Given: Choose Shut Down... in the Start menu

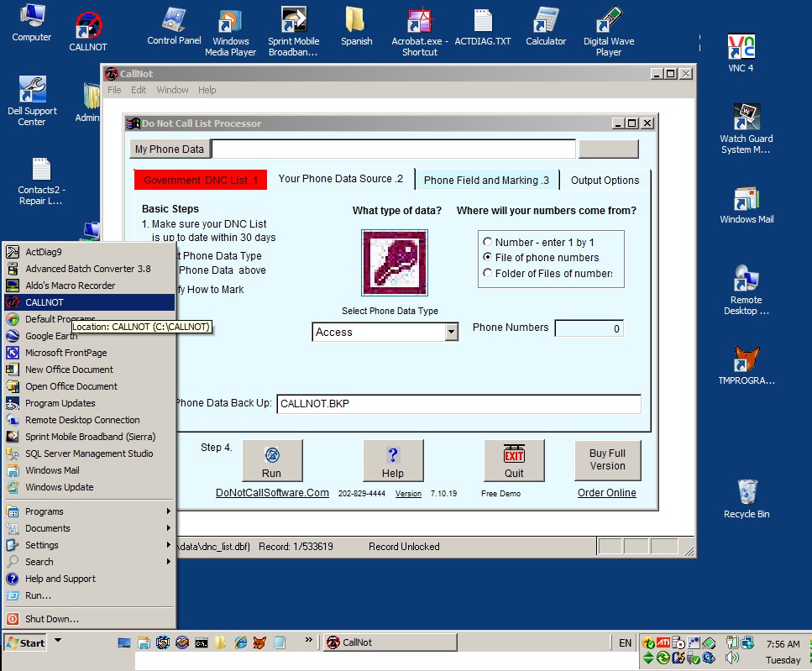Looking at the screenshot, I should (89, 619).
